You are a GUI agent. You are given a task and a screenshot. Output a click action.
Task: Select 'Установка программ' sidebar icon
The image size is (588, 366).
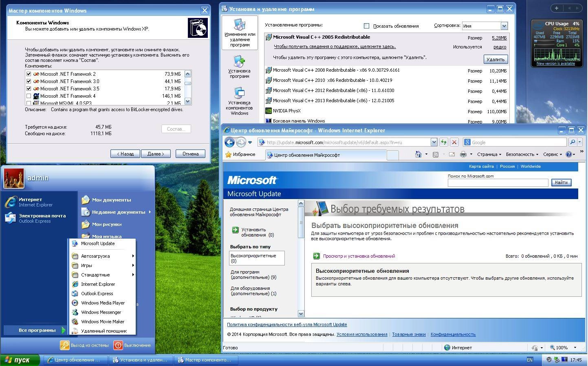click(240, 67)
